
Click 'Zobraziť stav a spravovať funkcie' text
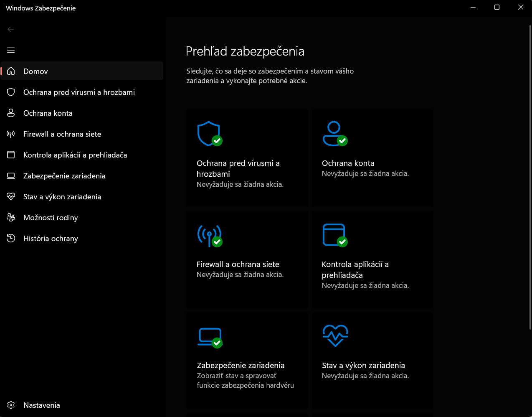coord(245,380)
